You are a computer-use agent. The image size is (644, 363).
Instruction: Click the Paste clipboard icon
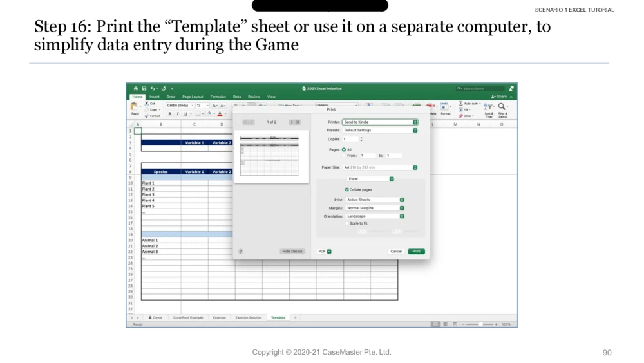(135, 107)
